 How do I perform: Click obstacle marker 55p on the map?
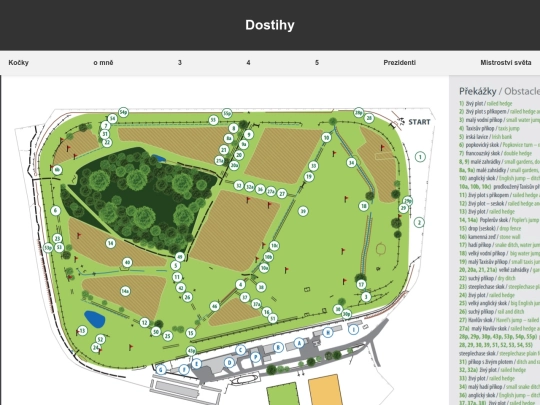coord(227,113)
